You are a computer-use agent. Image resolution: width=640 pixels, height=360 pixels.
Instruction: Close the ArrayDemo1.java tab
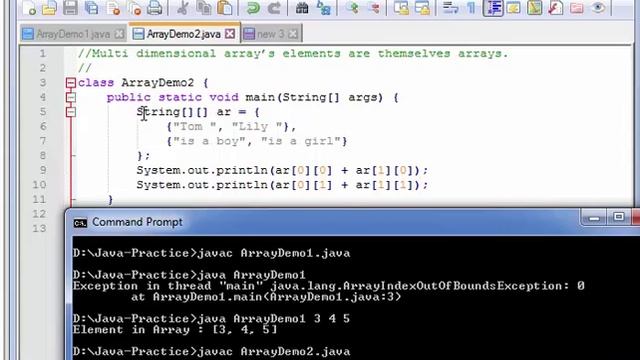tap(119, 34)
